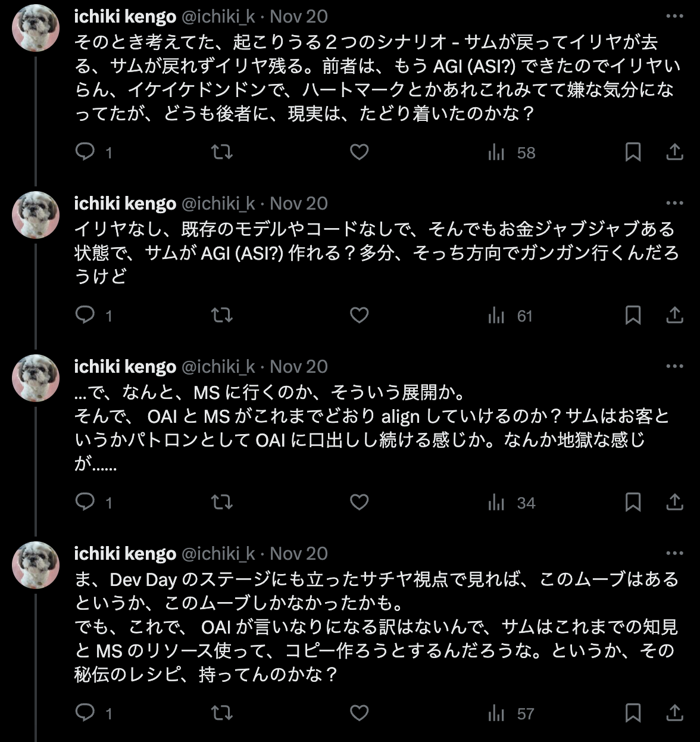
Task: Share the tweet with 34 views
Action: pyautogui.click(x=674, y=502)
